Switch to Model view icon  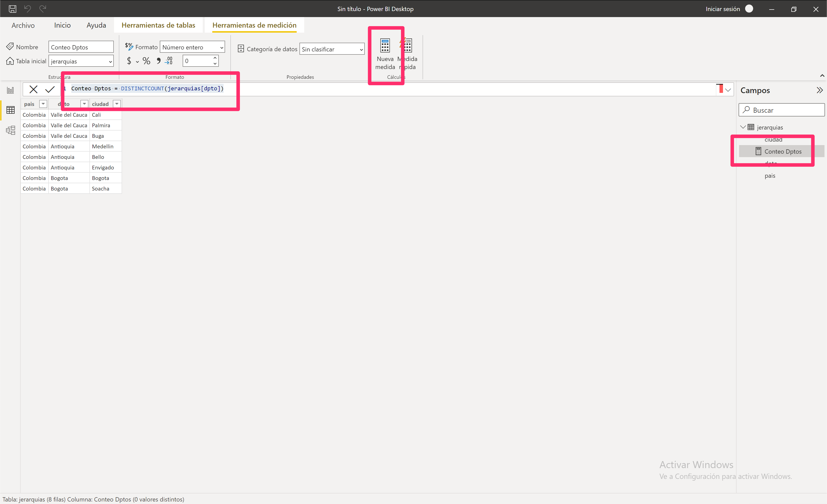(x=10, y=130)
